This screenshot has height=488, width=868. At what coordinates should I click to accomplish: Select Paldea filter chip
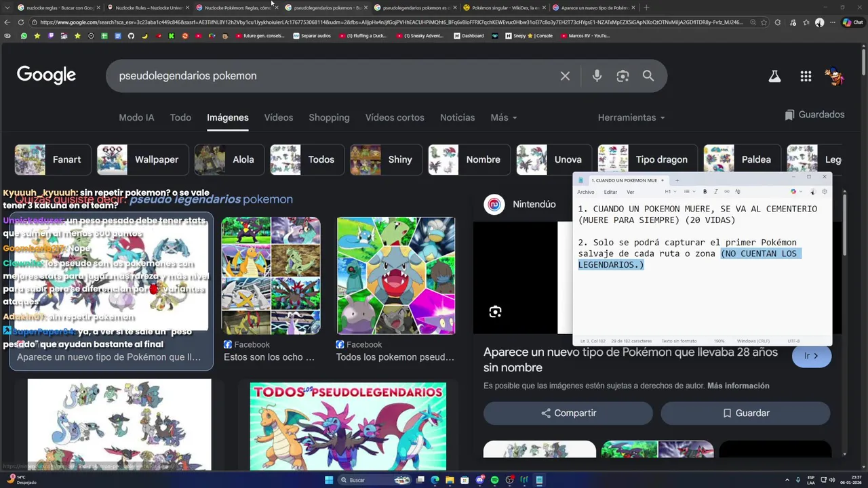coord(741,159)
